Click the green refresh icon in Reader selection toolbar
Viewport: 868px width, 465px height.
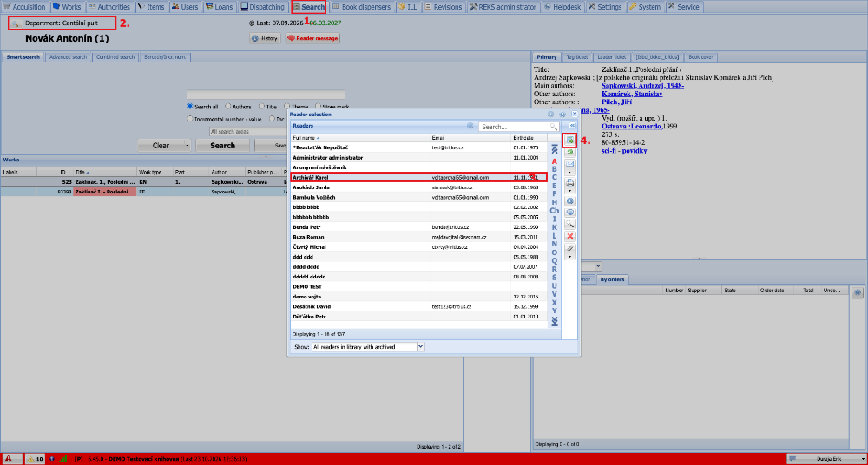(569, 152)
